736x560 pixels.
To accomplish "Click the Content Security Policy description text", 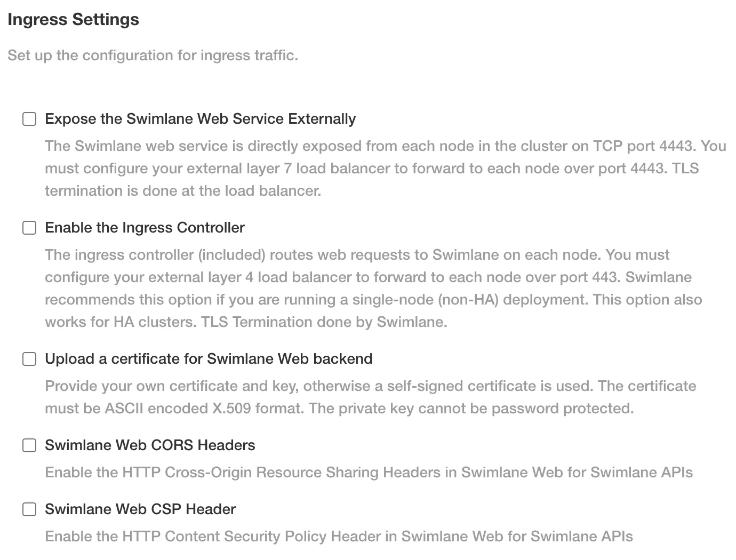I will click(339, 537).
